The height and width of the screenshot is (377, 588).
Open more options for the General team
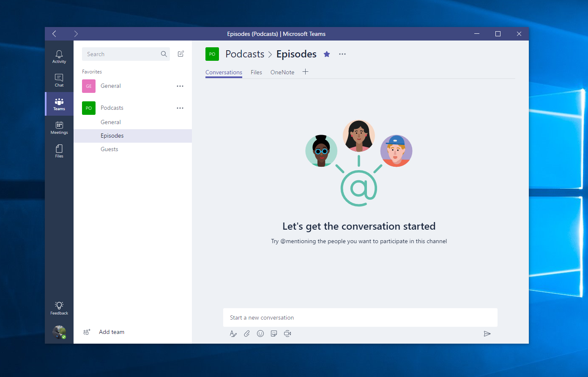coord(180,86)
